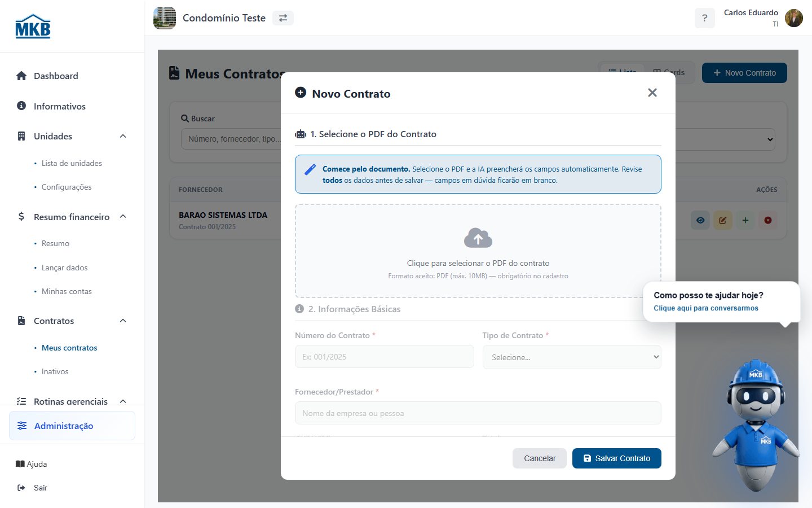Click the switch condominium arrows icon
812x508 pixels.
click(283, 18)
